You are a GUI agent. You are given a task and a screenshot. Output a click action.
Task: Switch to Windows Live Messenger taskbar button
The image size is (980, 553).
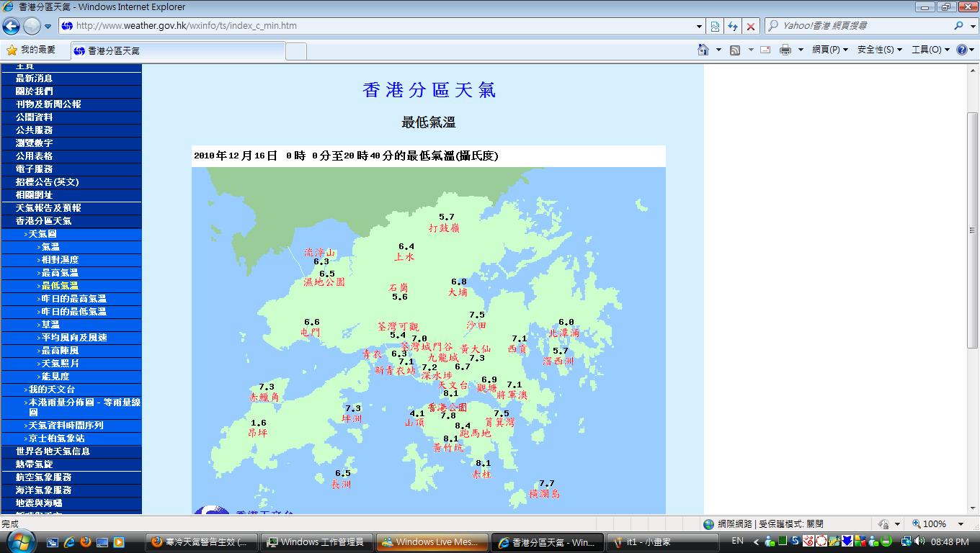coord(433,542)
